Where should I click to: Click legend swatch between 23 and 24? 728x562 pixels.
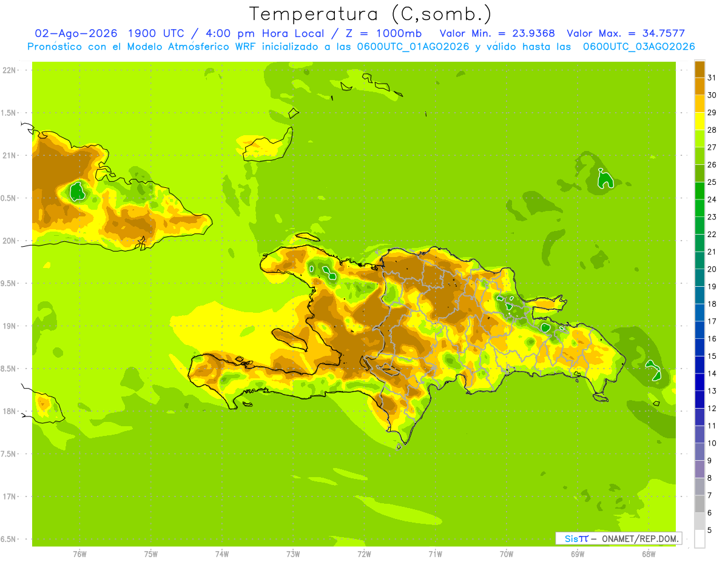(699, 208)
